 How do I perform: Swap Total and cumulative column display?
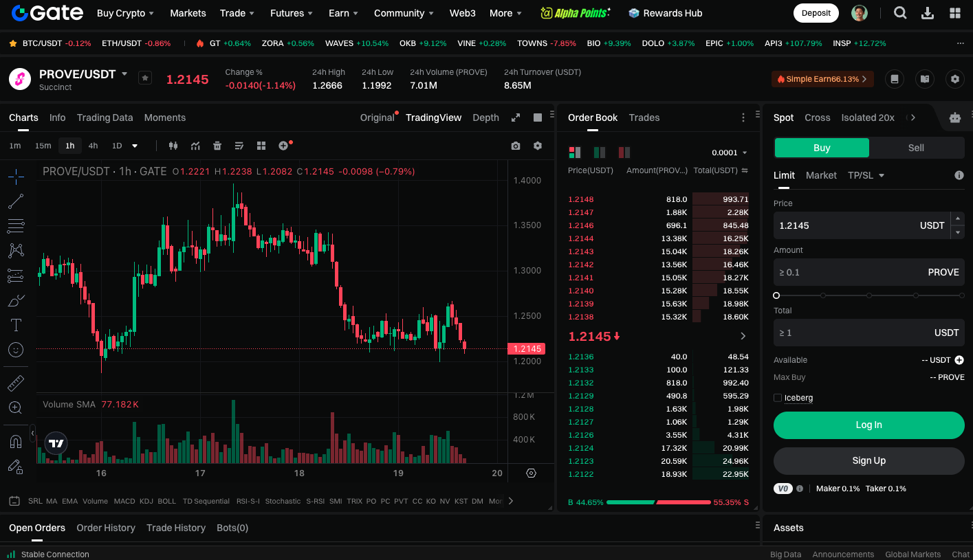[x=745, y=170]
